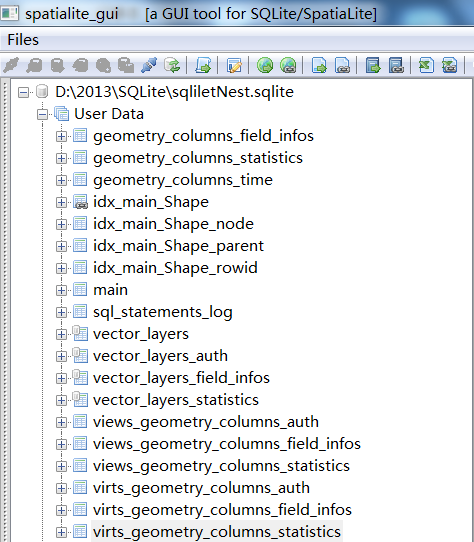Expand the idx_main_Shape table
Viewport: 474px width, 542px height.
(x=61, y=202)
